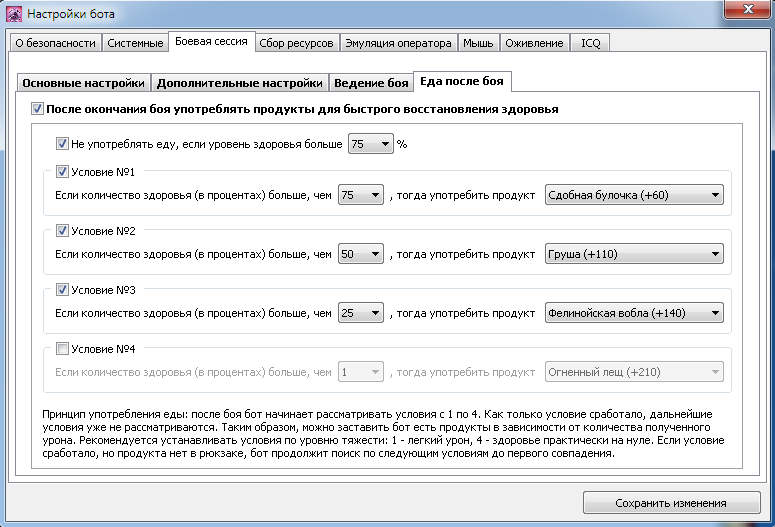Screen dimensions: 775x527
Task: Disable the Условие №3 checkbox
Action: pos(62,290)
